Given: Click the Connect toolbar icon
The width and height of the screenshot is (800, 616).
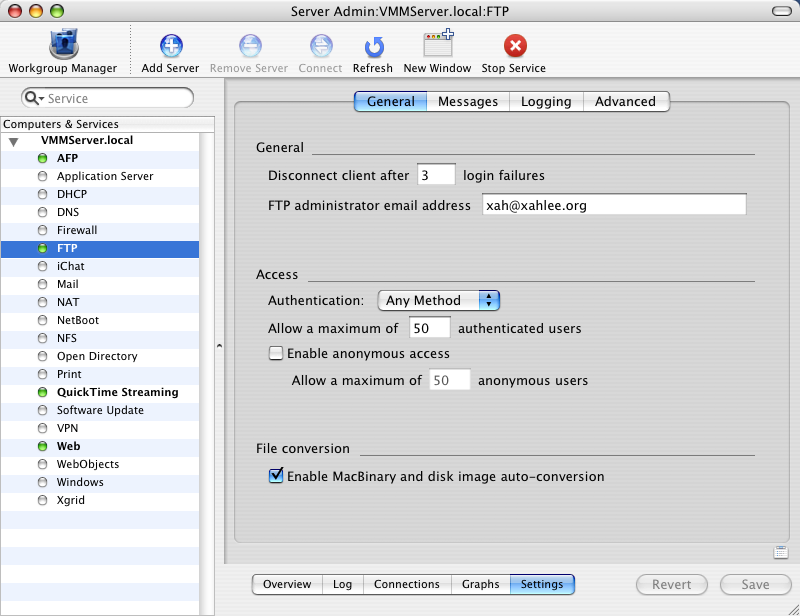Looking at the screenshot, I should point(321,45).
